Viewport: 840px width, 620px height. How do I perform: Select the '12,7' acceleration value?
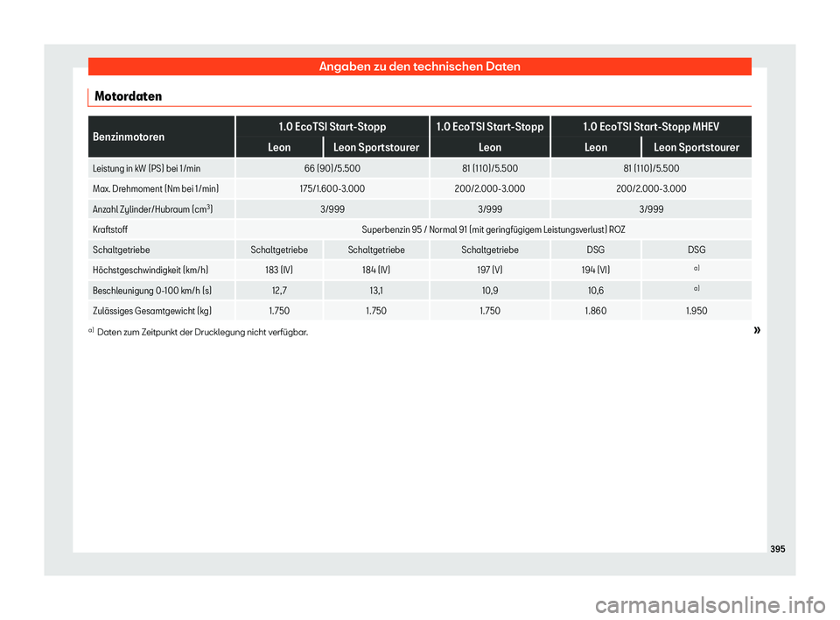279,291
